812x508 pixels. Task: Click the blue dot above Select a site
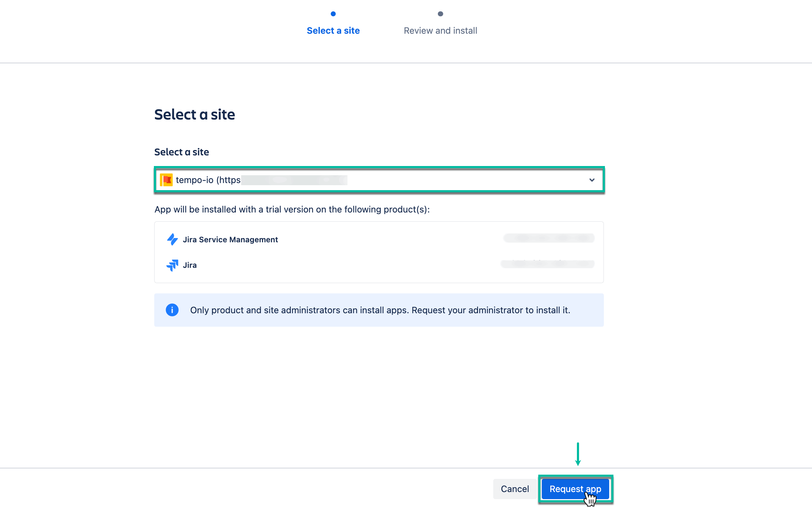tap(333, 14)
